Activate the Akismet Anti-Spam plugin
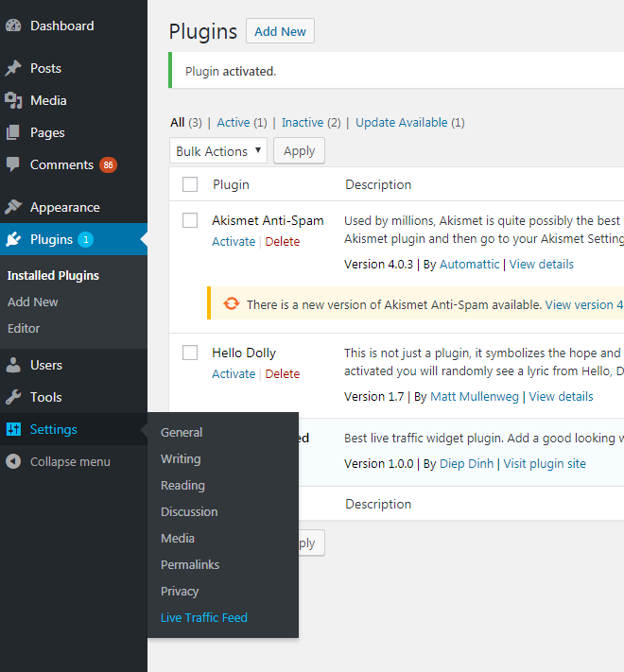Screen dimensions: 624x672 click(234, 242)
